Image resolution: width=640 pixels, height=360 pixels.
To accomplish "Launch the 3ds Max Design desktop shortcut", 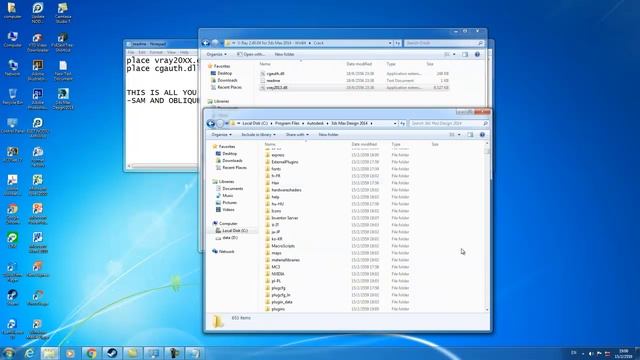I will 63,99.
